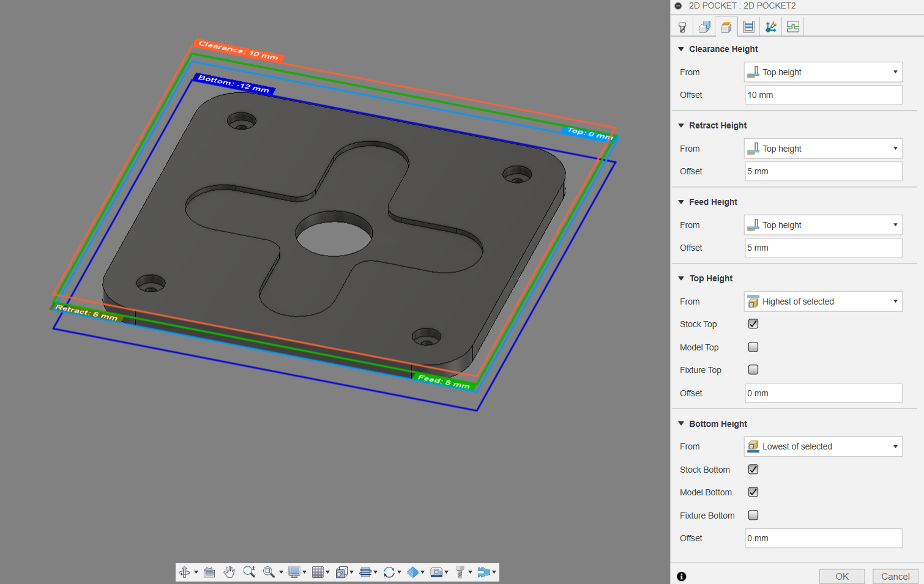
Task: Open the Feed Height From dropdown
Action: pyautogui.click(x=823, y=225)
